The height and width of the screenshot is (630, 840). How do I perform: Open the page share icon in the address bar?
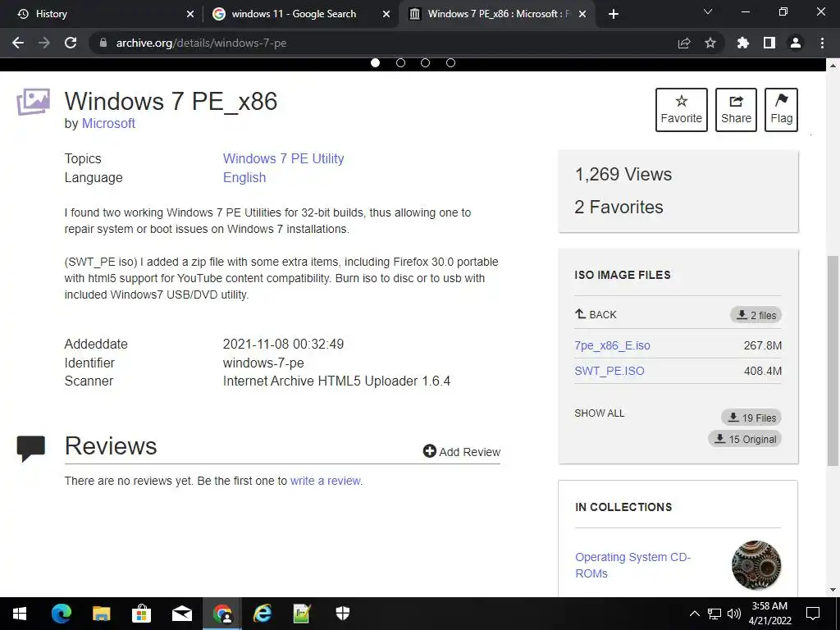click(x=684, y=43)
